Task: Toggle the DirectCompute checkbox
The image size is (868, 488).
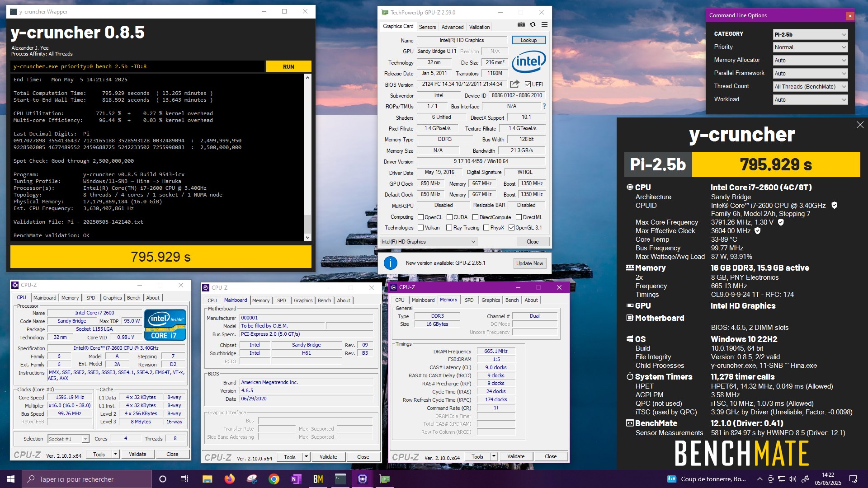Action: (475, 217)
